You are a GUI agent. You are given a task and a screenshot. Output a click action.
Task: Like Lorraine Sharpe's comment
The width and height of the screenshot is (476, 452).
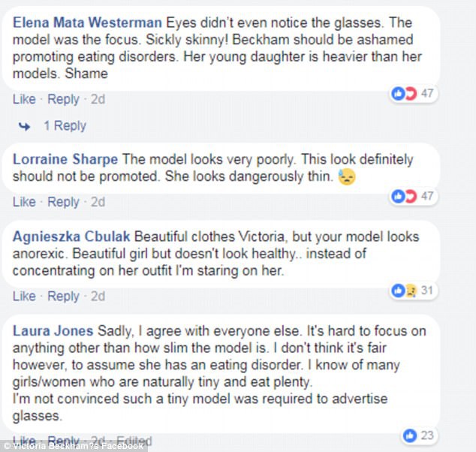[x=24, y=202]
